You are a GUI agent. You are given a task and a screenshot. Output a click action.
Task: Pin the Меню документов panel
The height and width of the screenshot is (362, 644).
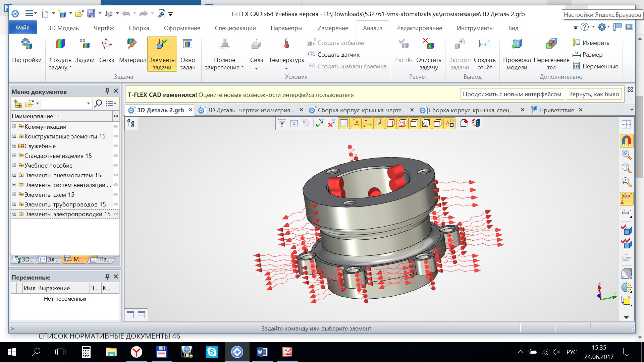(x=107, y=91)
